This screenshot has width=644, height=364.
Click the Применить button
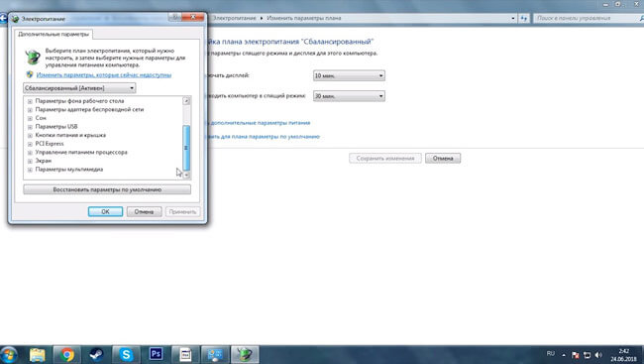pyautogui.click(x=182, y=211)
